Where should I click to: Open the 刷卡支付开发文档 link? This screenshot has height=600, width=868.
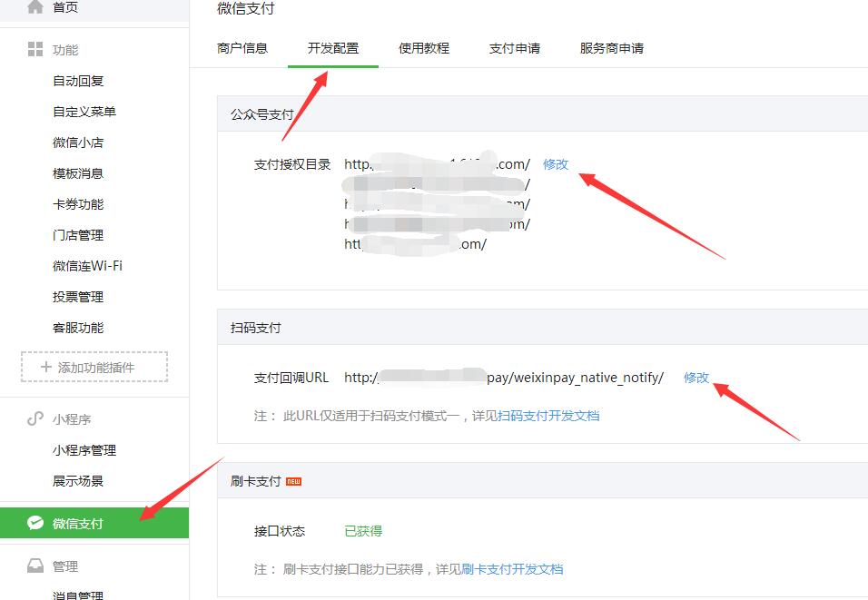pos(512,569)
